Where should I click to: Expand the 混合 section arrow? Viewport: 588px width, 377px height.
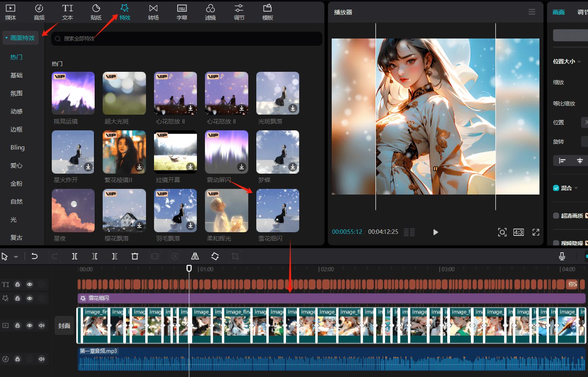pyautogui.click(x=576, y=188)
